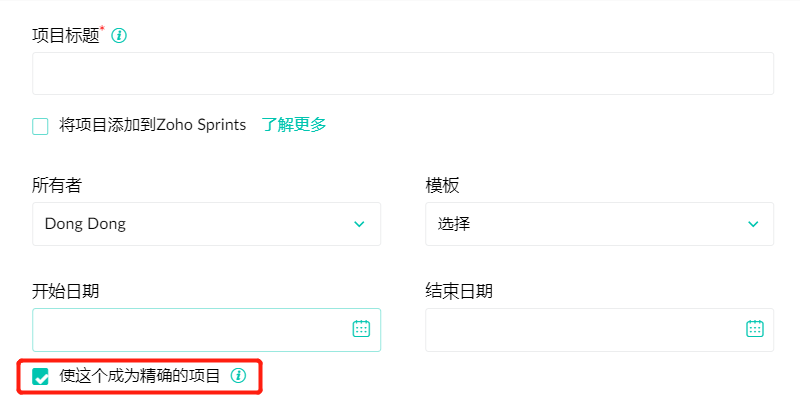Screen dimensions: 800x408
Task: Click inside the 结束日期 date field
Action: click(584, 329)
